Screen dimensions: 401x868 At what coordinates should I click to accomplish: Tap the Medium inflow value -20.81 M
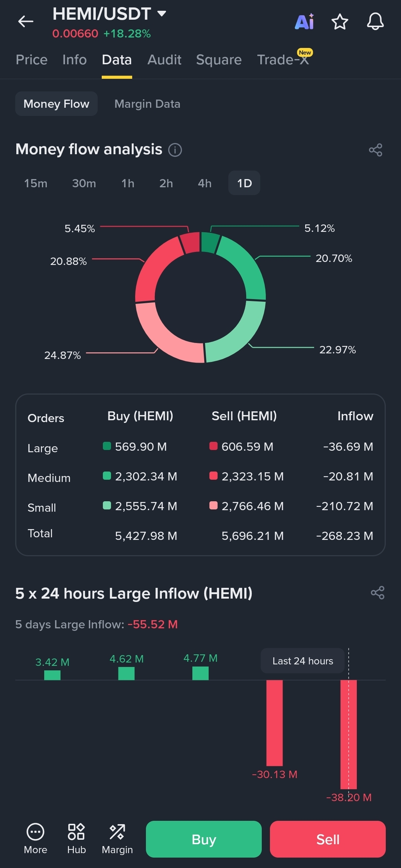pyautogui.click(x=348, y=476)
